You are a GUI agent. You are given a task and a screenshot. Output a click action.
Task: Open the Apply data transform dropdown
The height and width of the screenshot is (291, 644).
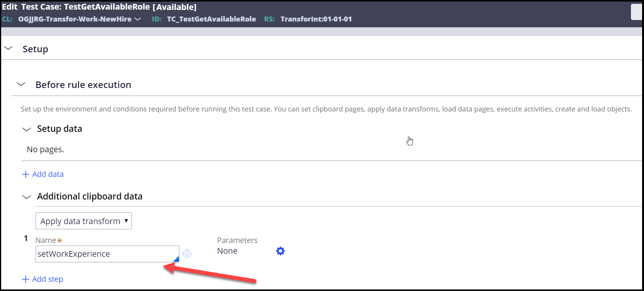(83, 221)
